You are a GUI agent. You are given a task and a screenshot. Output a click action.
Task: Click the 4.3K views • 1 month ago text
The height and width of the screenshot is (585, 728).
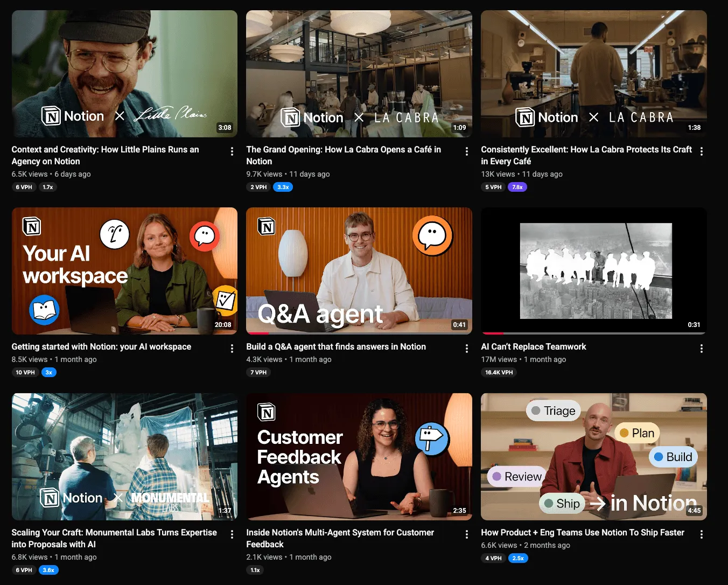coord(289,359)
